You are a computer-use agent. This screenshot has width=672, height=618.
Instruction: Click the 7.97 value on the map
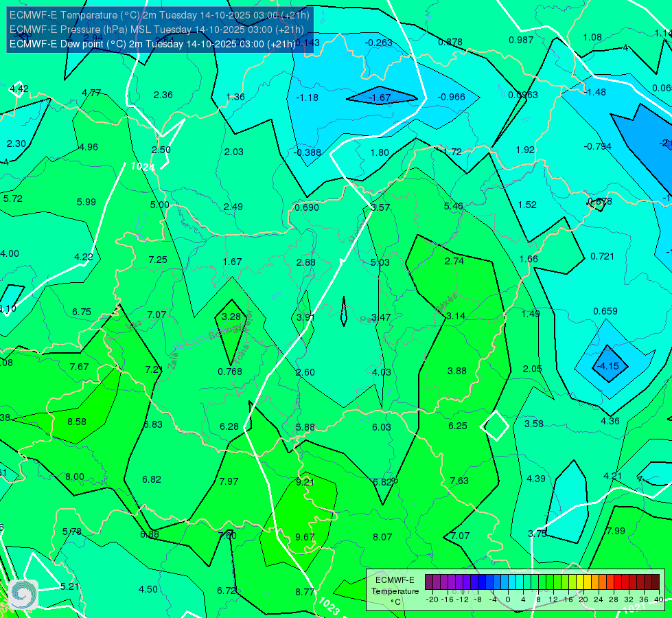(x=229, y=481)
